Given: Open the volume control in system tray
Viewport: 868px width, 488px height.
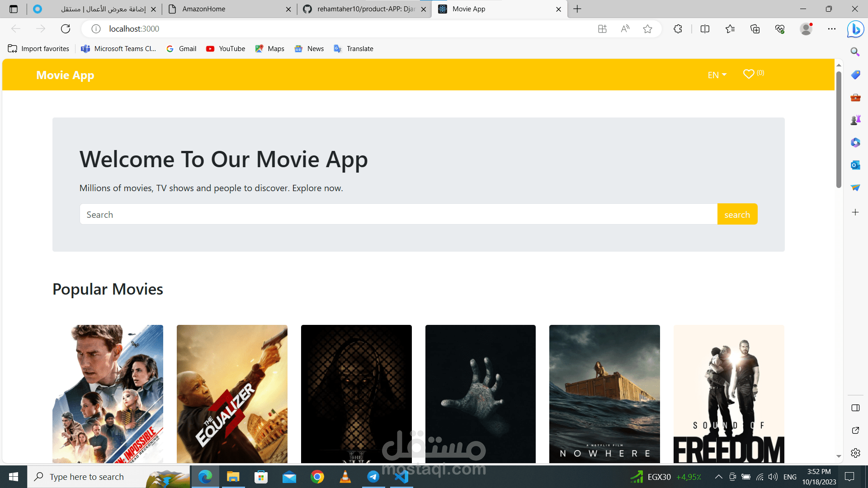Looking at the screenshot, I should point(773,477).
